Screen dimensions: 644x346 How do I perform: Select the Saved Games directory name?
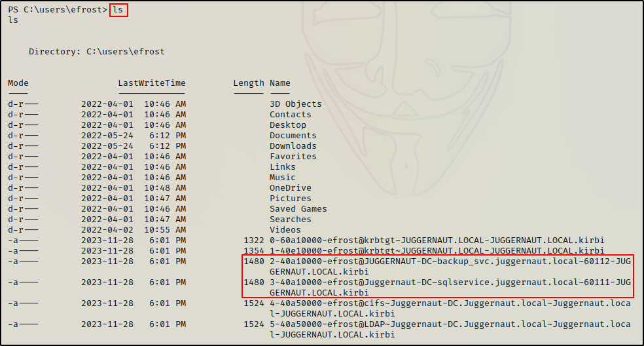pos(298,209)
